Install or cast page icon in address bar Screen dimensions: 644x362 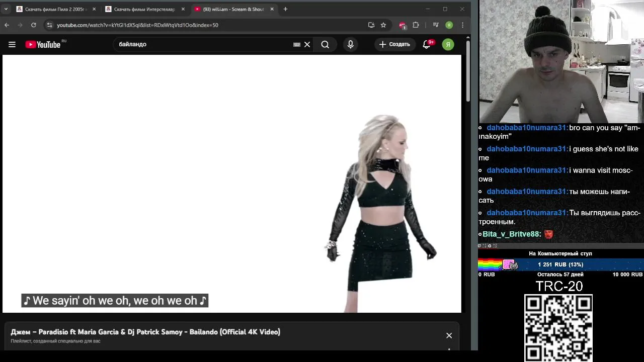[x=371, y=25]
